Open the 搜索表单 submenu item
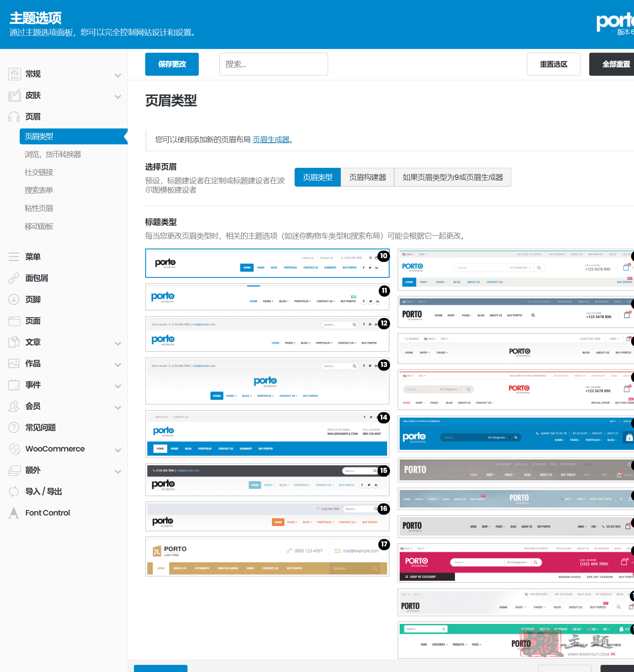The image size is (634, 672). 39,190
